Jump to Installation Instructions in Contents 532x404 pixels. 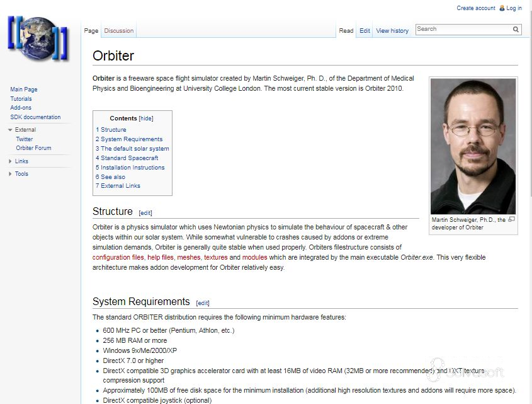[130, 168]
